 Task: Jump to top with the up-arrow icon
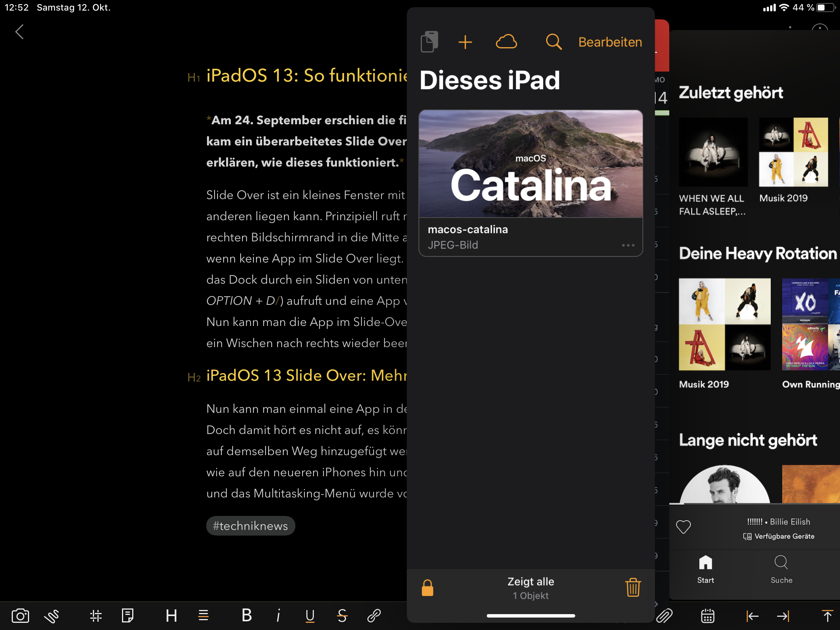click(827, 616)
